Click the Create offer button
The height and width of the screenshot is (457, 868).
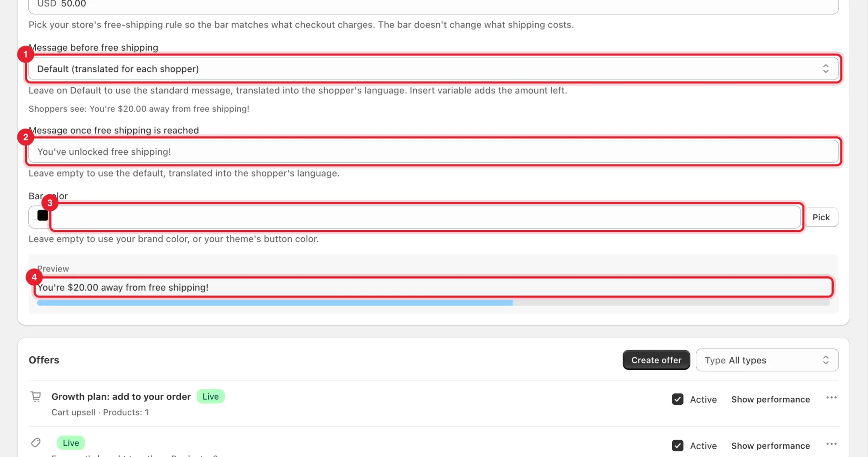[656, 360]
